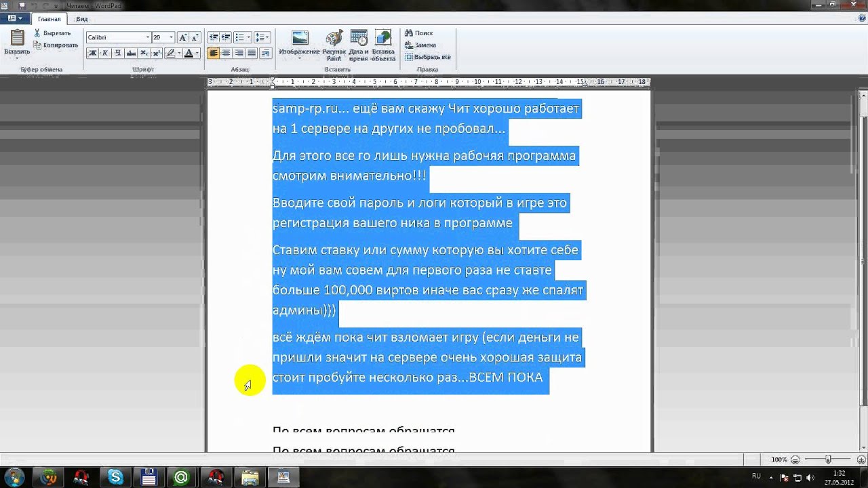Click the horizontal ruler
868x488 pixels.
429,82
